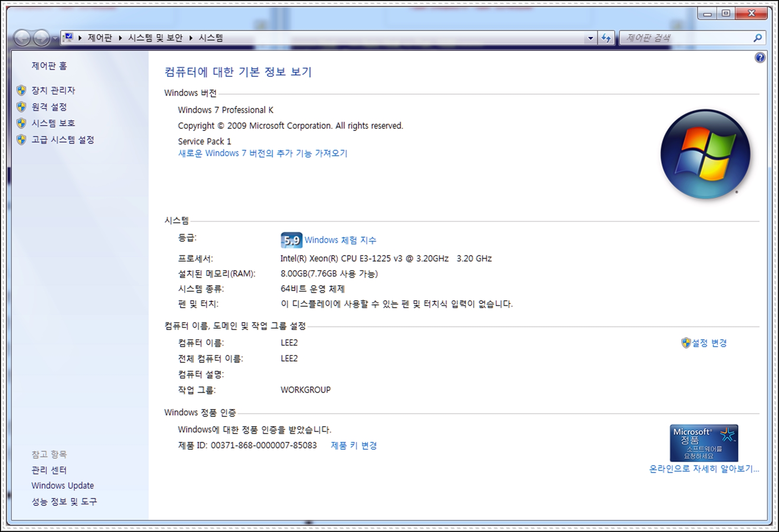Click Service Pack 1 text
779x532 pixels.
click(205, 141)
